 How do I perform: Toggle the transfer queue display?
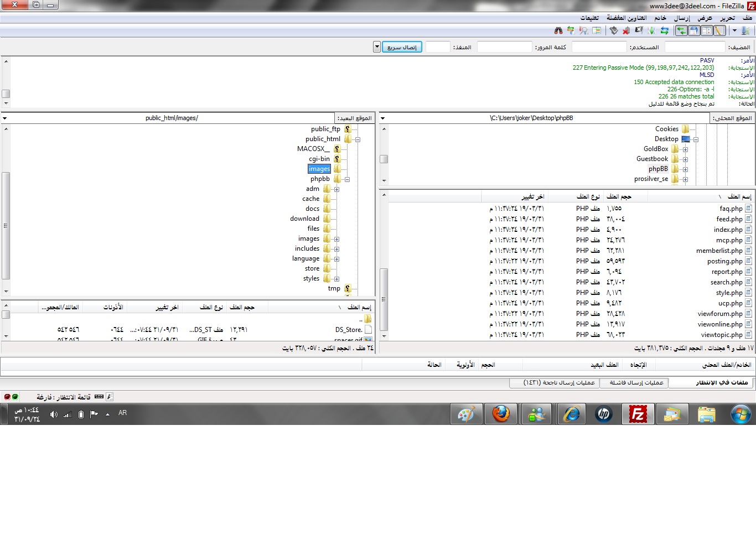click(x=681, y=30)
